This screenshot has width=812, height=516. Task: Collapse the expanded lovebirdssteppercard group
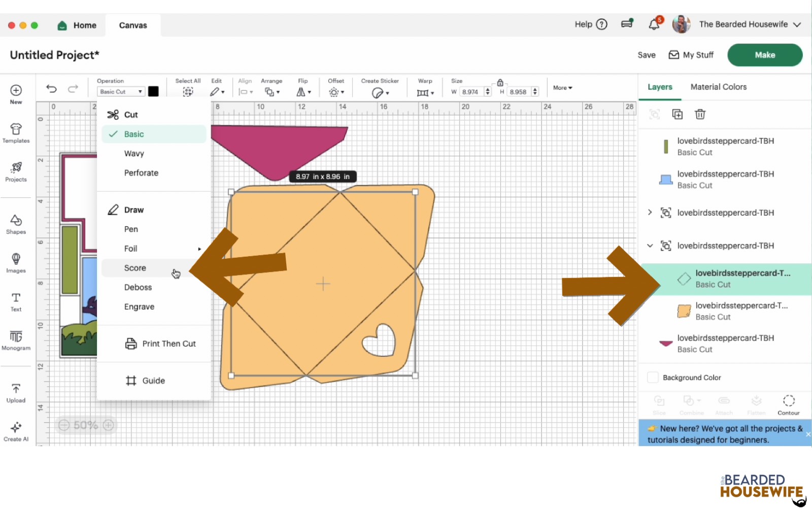[x=650, y=246]
